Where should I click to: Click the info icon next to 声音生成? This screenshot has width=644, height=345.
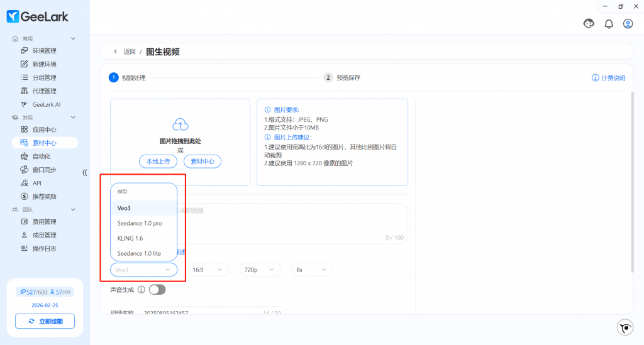(141, 290)
